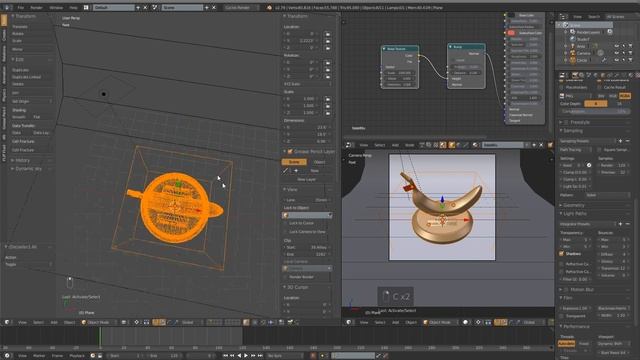Open the Help menu
This screenshot has height=360, width=640.
[73, 7]
